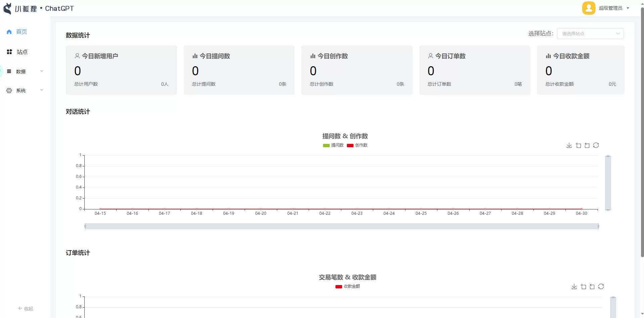Click the fox logo in the header

[7, 8]
